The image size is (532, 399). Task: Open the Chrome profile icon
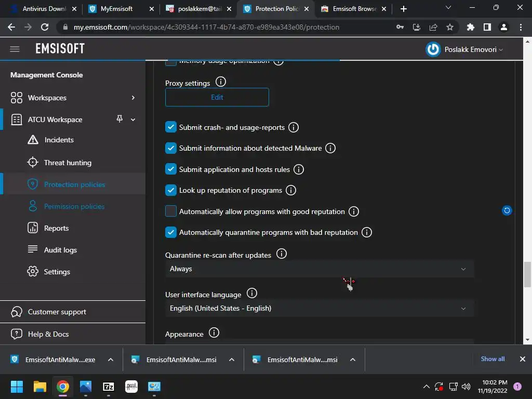tap(504, 27)
